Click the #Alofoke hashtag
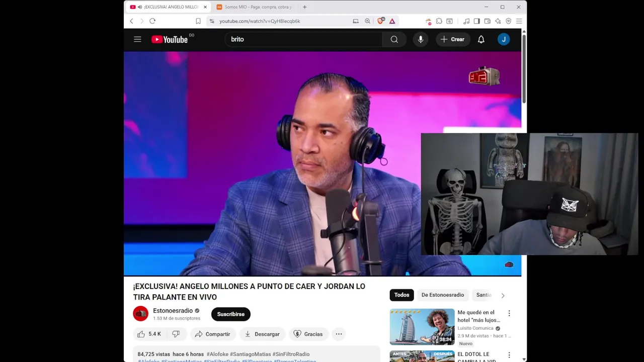This screenshot has width=644, height=362. 217,354
